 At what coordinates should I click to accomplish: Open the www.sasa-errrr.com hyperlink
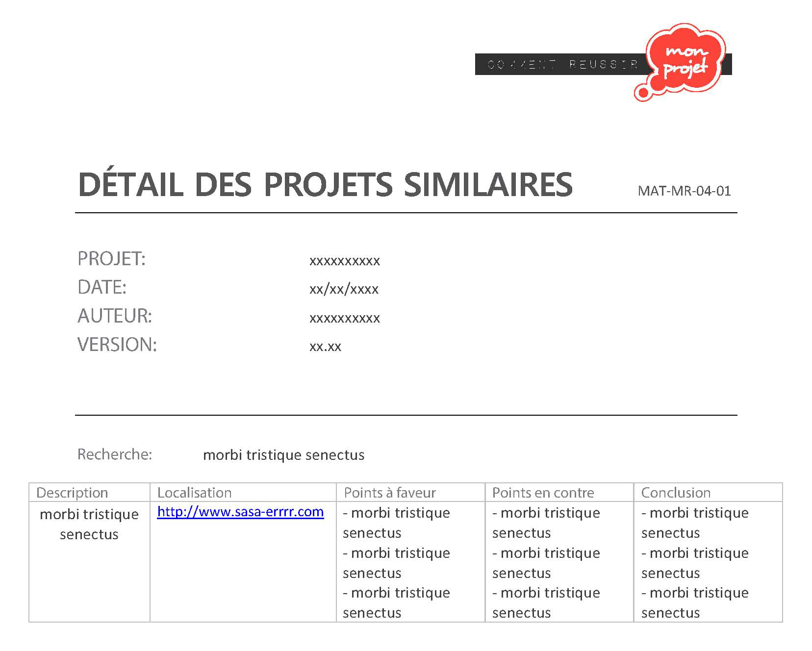pyautogui.click(x=240, y=512)
